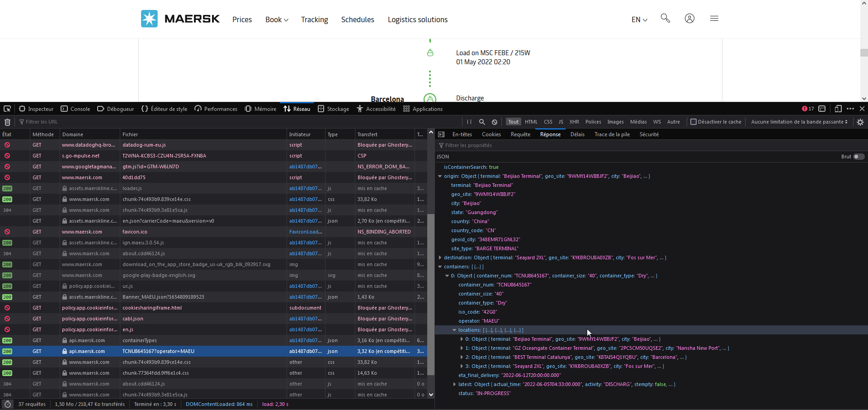The height and width of the screenshot is (410, 868).
Task: Switch to Requête tab
Action: [520, 134]
